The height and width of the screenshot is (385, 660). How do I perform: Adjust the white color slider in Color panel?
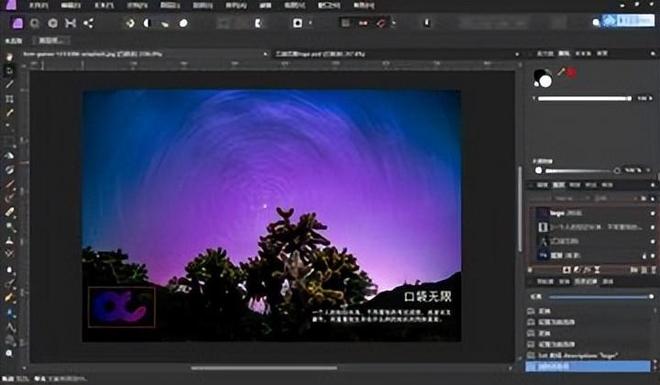coord(585,98)
